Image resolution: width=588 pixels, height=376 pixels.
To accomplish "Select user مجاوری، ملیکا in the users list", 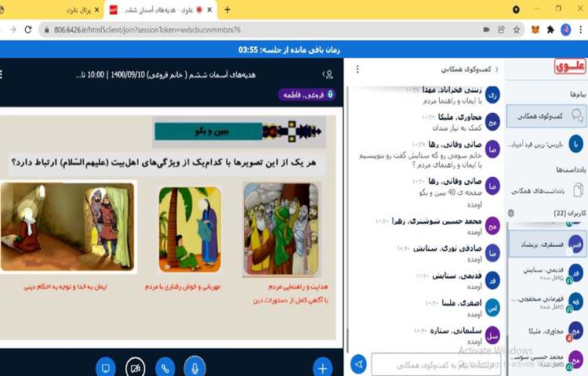I will [x=547, y=331].
